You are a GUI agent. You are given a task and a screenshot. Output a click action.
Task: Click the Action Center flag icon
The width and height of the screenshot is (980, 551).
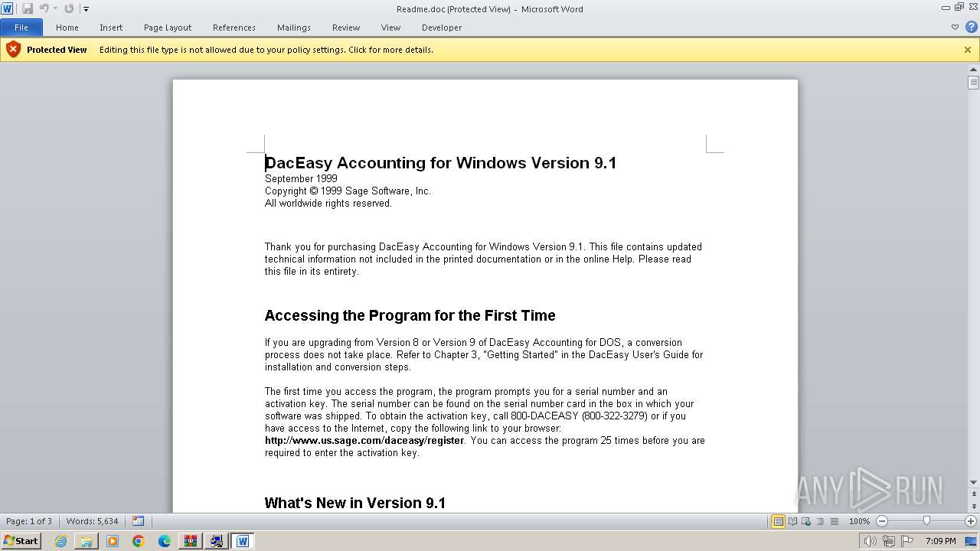(907, 541)
